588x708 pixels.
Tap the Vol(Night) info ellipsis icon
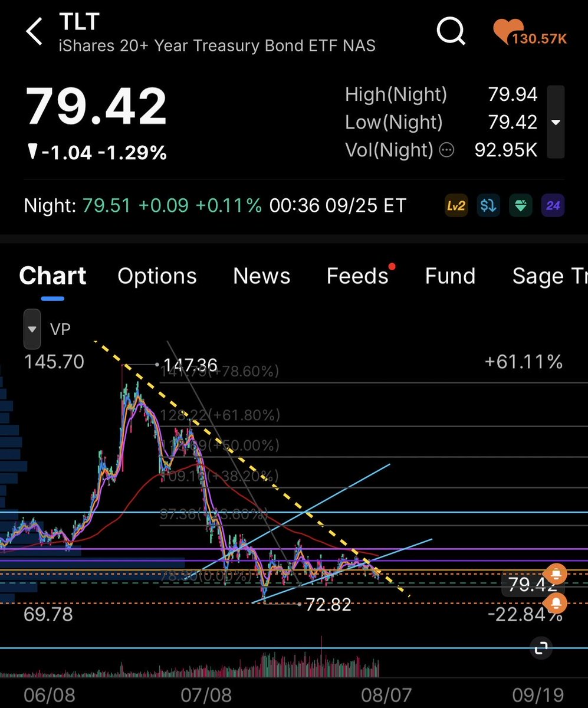click(447, 150)
